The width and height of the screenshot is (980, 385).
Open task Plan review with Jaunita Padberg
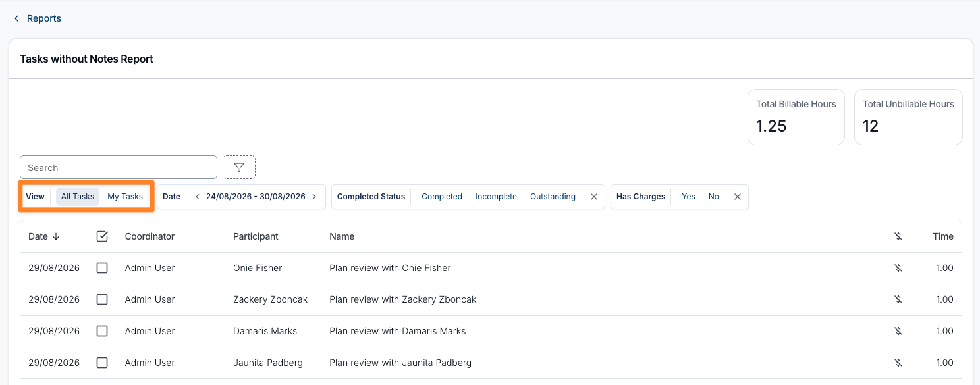point(400,363)
